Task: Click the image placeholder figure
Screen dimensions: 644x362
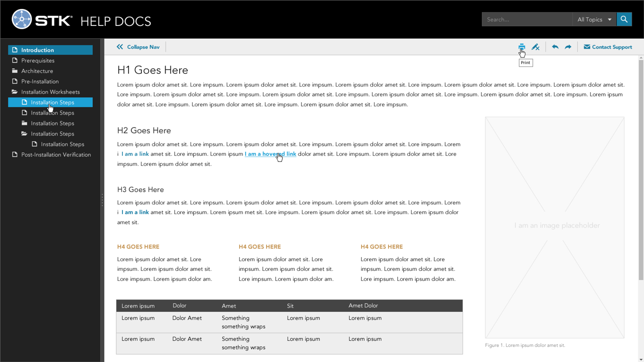Action: pos(554,227)
